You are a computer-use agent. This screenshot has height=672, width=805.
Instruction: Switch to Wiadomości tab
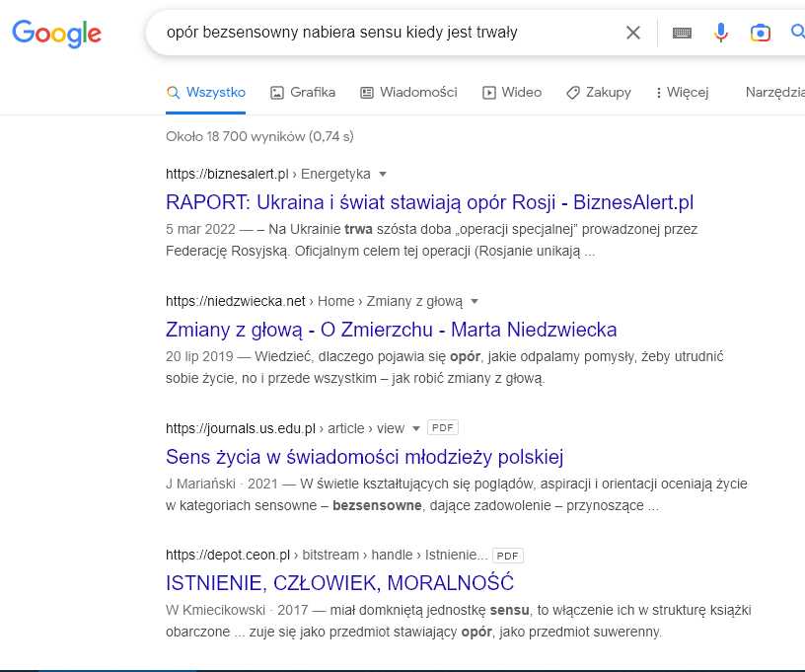(408, 93)
